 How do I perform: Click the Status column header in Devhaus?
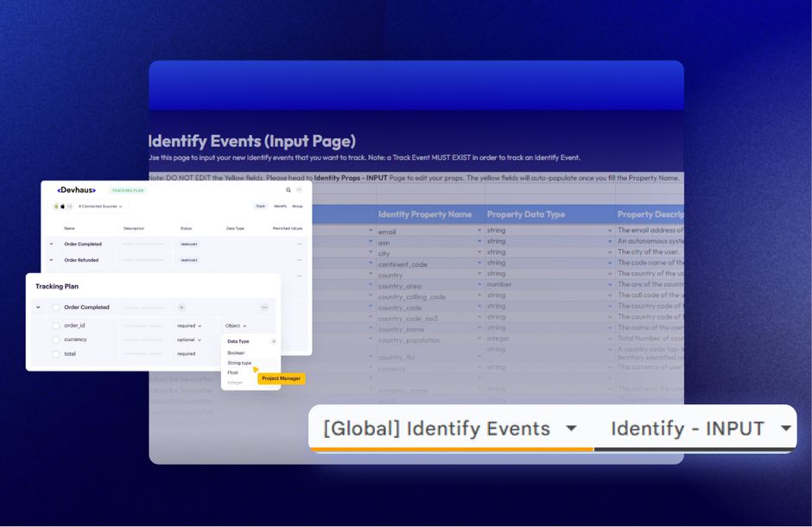coord(186,228)
